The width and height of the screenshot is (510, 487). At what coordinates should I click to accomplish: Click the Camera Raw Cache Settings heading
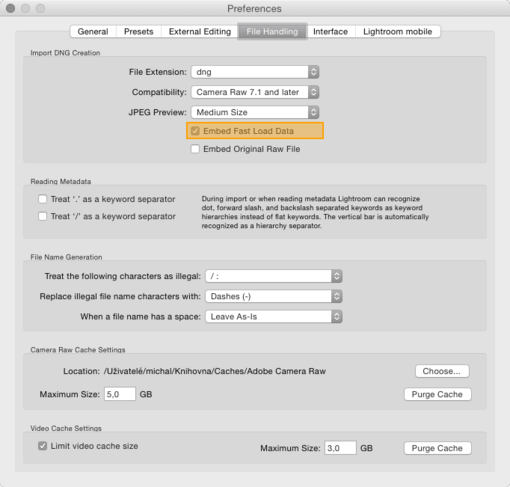point(78,350)
